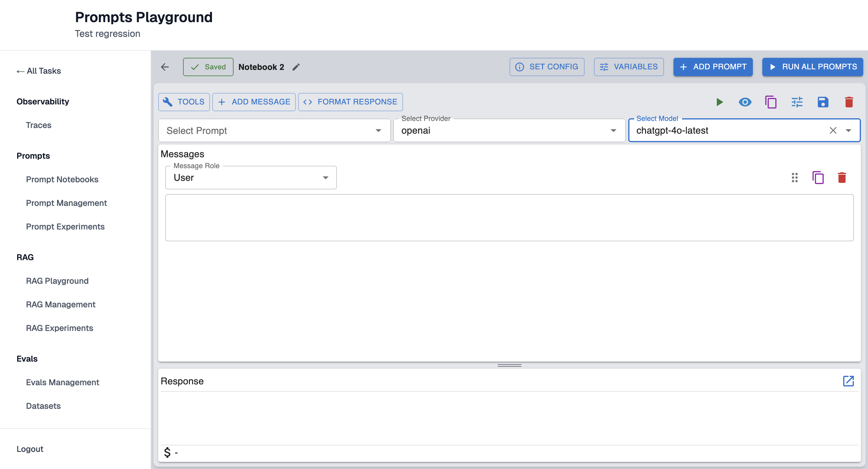Screen dimensions: 868x469
Task: Save the prompt with floppy disk icon
Action: (x=823, y=102)
